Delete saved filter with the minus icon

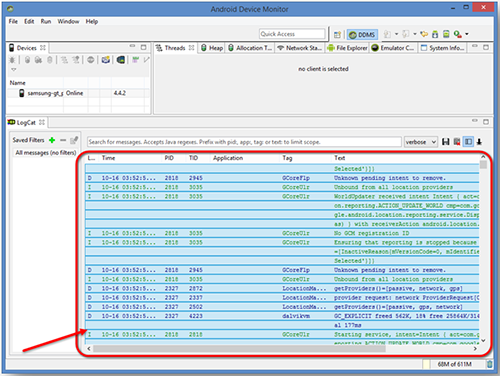(63, 140)
